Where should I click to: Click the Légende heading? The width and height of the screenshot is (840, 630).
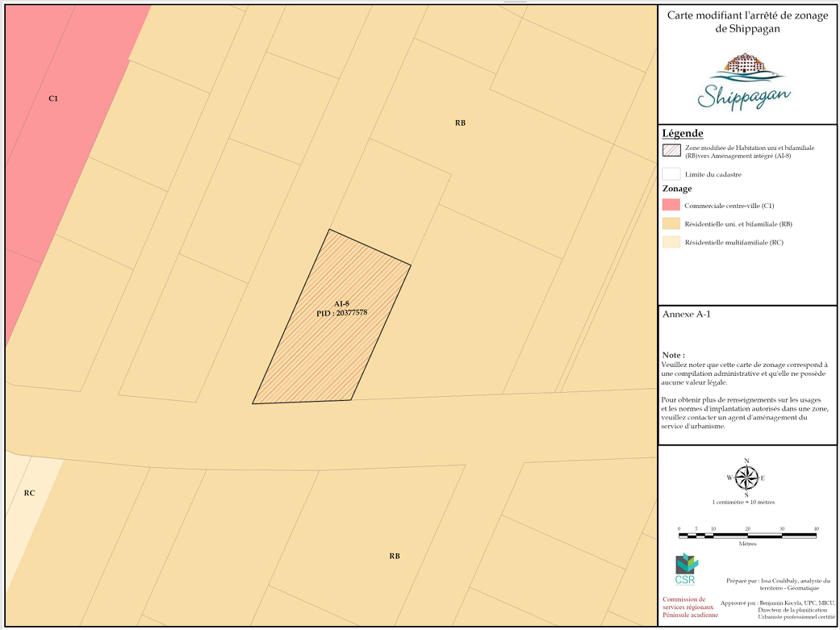[x=683, y=133]
